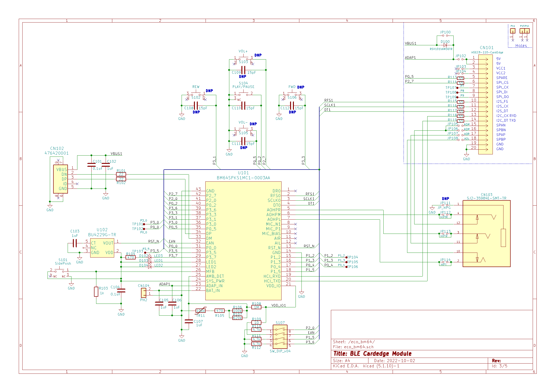Image resolution: width=555 pixels, height=392 pixels.
Task: Select the C107 1uF capacitor
Action: [188, 321]
